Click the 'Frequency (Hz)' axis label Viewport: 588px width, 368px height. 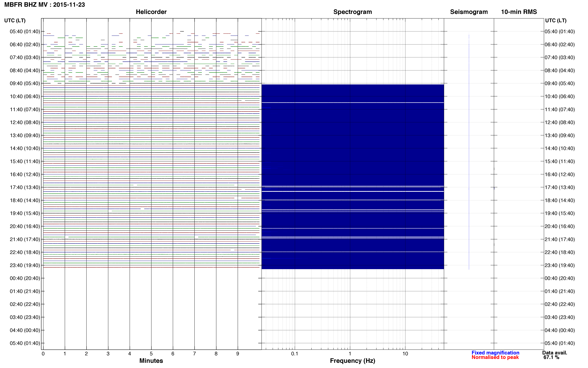point(352,361)
